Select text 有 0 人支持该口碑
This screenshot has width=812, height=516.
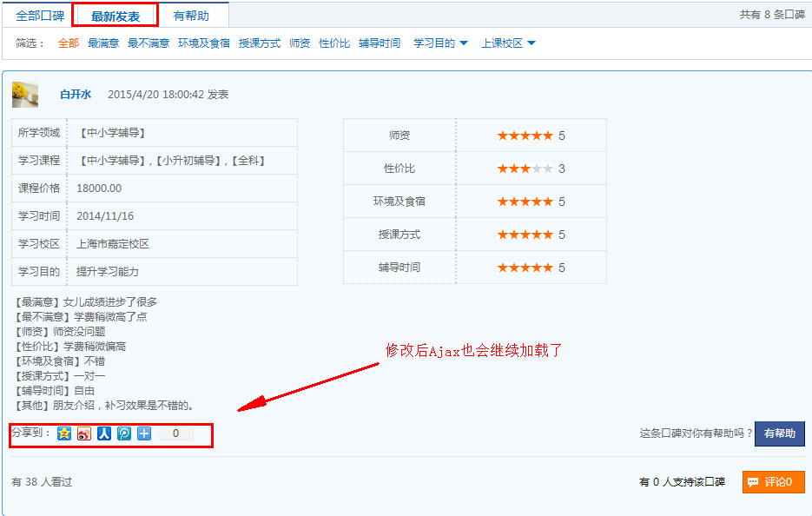click(682, 482)
